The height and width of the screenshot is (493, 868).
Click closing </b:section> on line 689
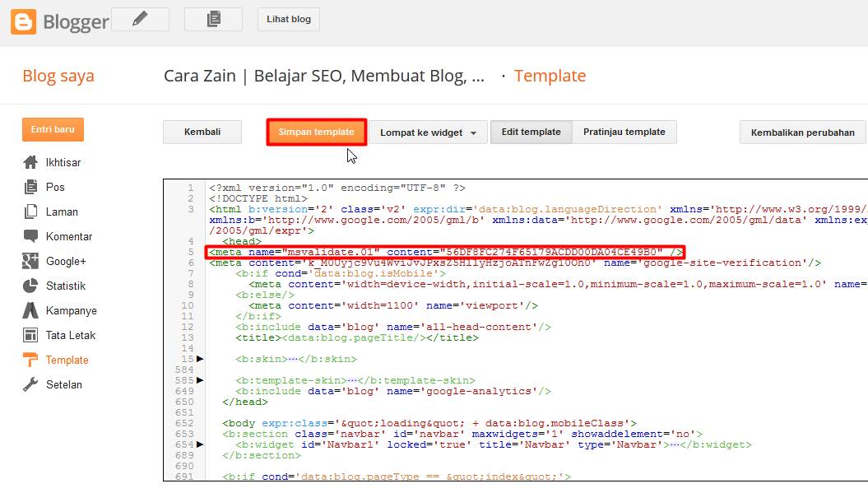(262, 455)
